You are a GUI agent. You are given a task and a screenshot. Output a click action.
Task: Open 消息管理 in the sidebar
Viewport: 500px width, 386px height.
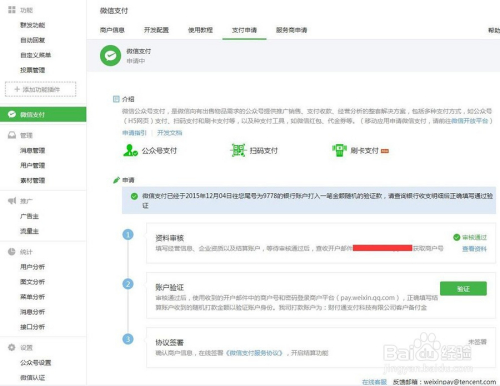pyautogui.click(x=32, y=150)
